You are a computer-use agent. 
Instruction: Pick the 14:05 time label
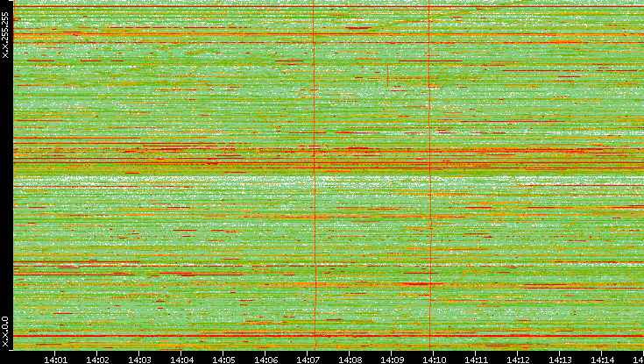pos(223,360)
